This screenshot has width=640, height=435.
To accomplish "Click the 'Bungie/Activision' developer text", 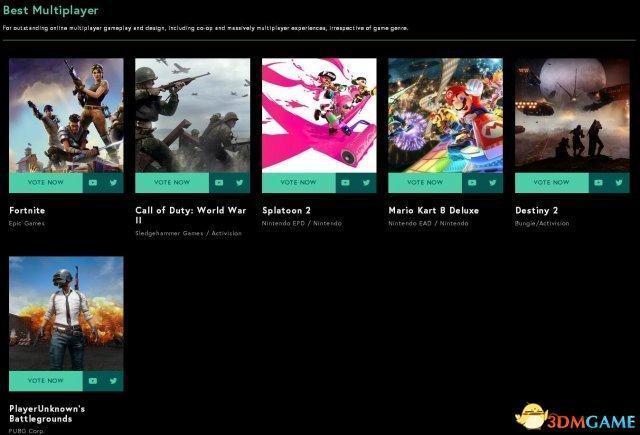I will (x=542, y=223).
